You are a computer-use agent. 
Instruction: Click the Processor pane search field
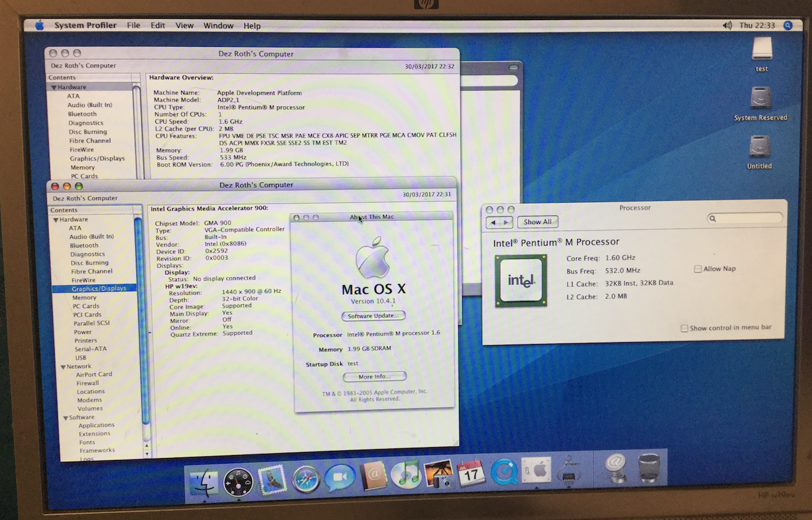(x=745, y=218)
